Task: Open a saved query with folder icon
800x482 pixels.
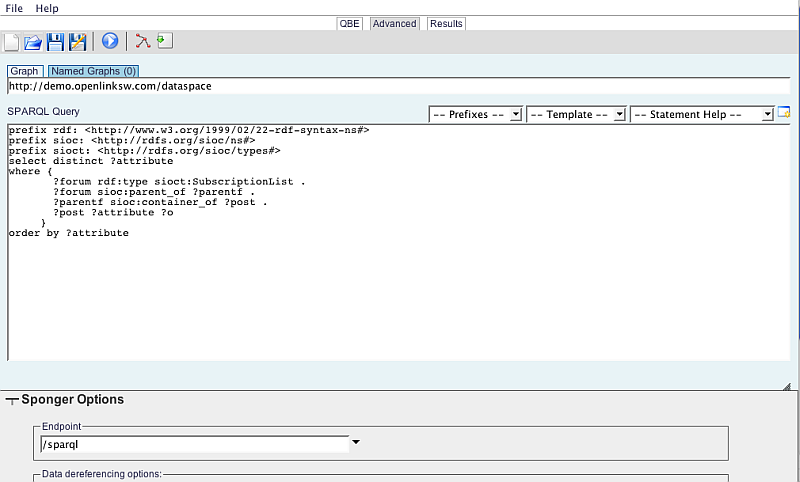Action: pos(33,42)
